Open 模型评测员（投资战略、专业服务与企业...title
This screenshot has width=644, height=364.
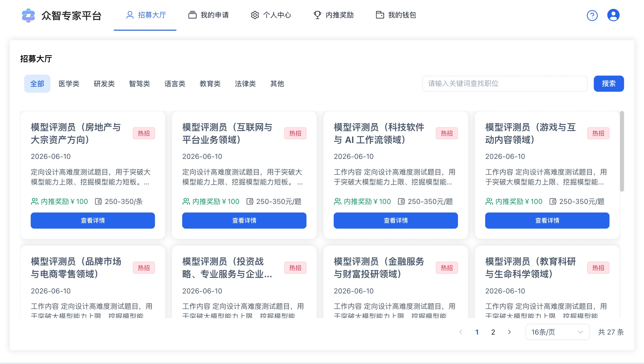227,268
